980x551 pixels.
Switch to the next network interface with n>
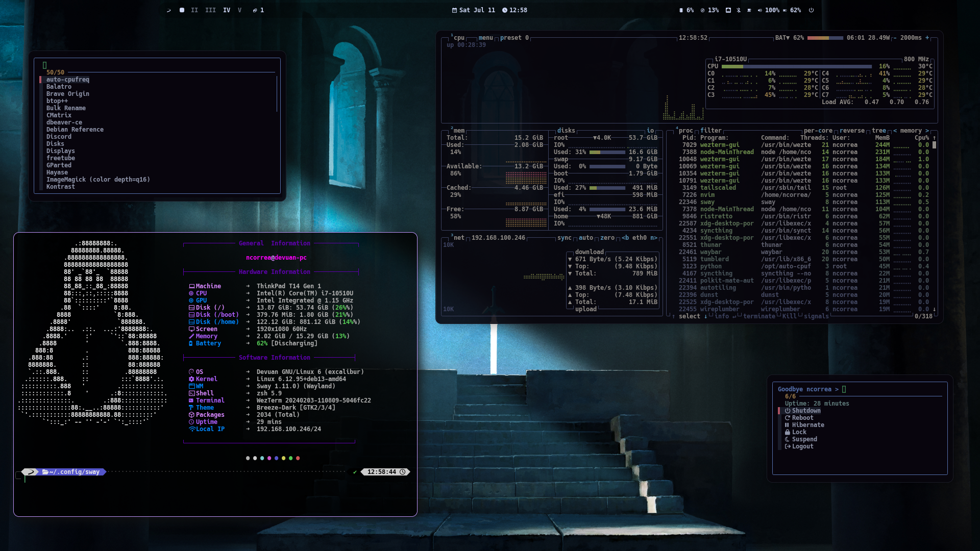[654, 238]
